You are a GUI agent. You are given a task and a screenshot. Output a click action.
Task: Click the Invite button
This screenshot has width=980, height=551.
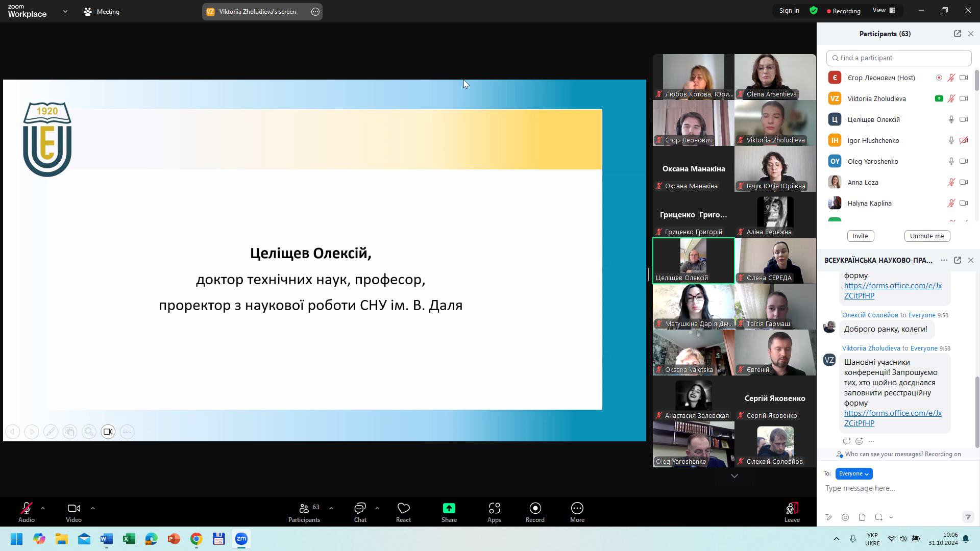860,236
